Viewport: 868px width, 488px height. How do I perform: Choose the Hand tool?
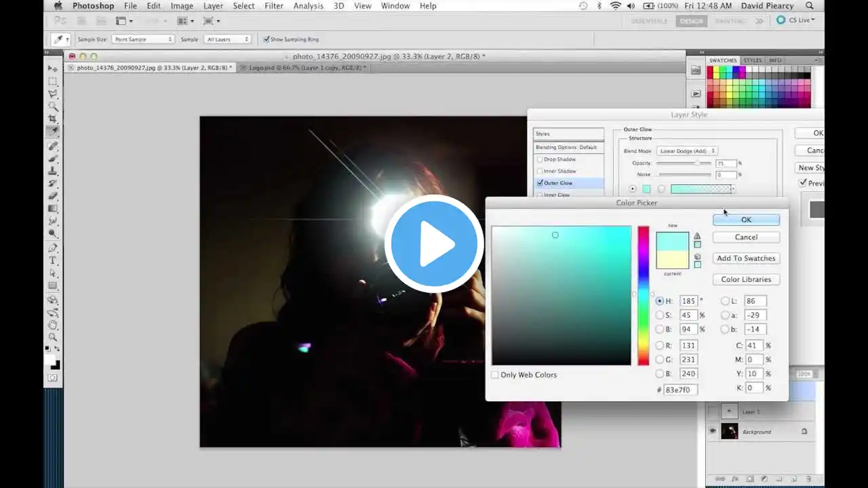pos(53,325)
